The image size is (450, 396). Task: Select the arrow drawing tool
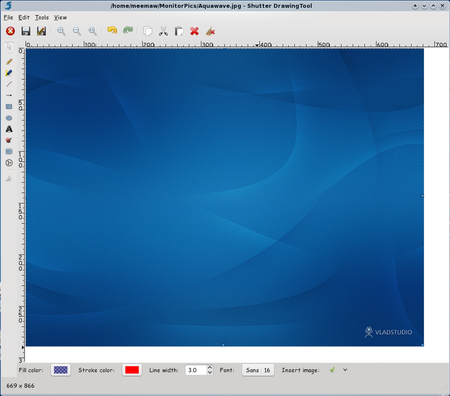(9, 95)
